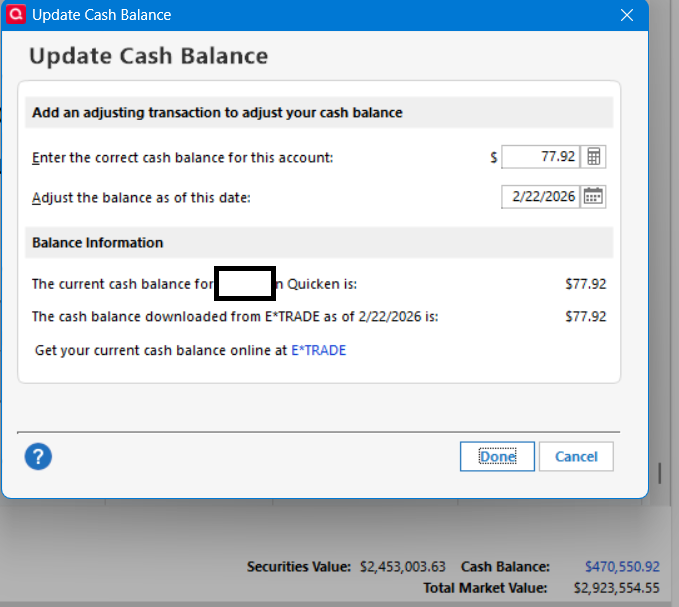679x607 pixels.
Task: Click the 'Securities Value:' label
Action: (x=299, y=566)
